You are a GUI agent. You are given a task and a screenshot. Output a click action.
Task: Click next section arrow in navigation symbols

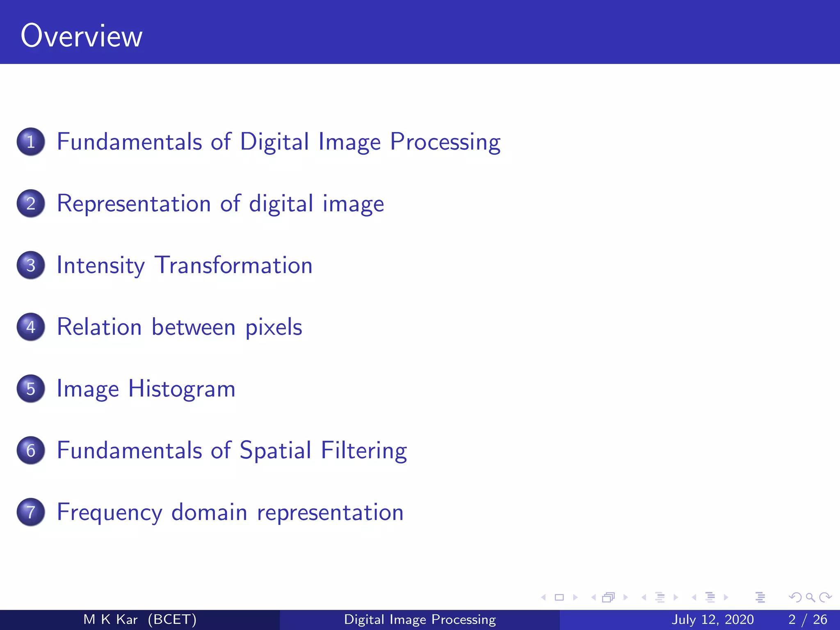tap(726, 598)
